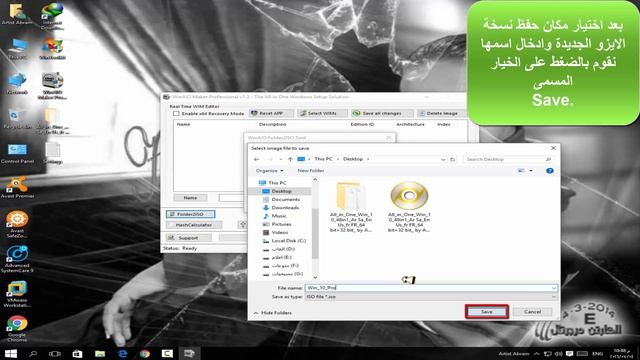
Task: Open taskbar search magnifier
Action: (33, 353)
